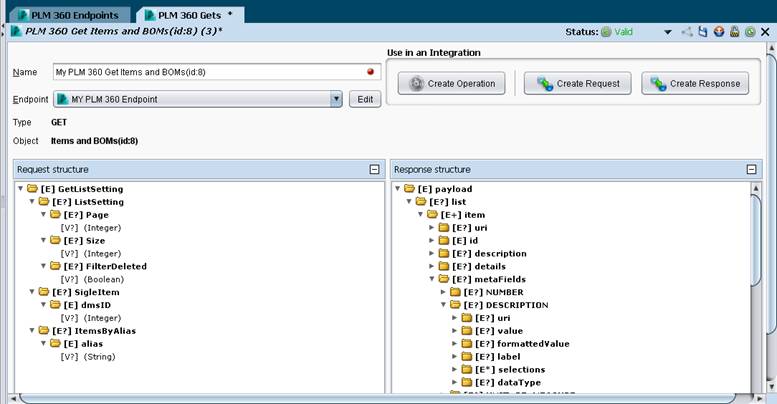Collapse the FilterDeleted tree node
This screenshot has height=404, width=777.
[x=43, y=266]
